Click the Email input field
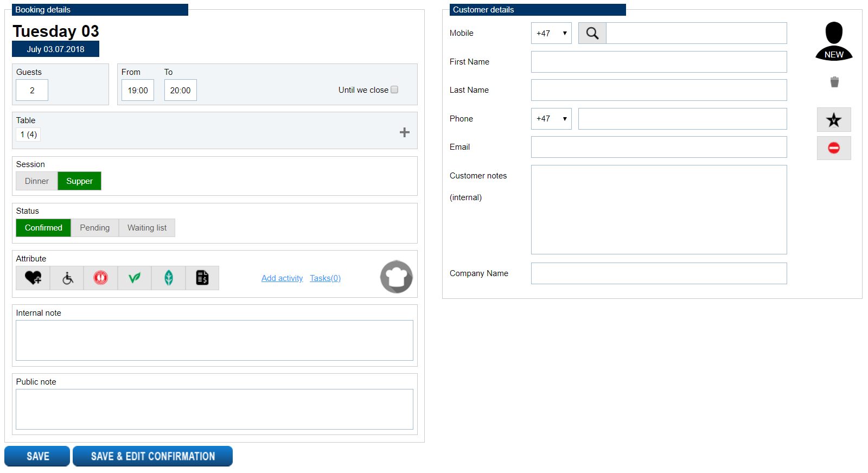The image size is (868, 473). coord(659,147)
